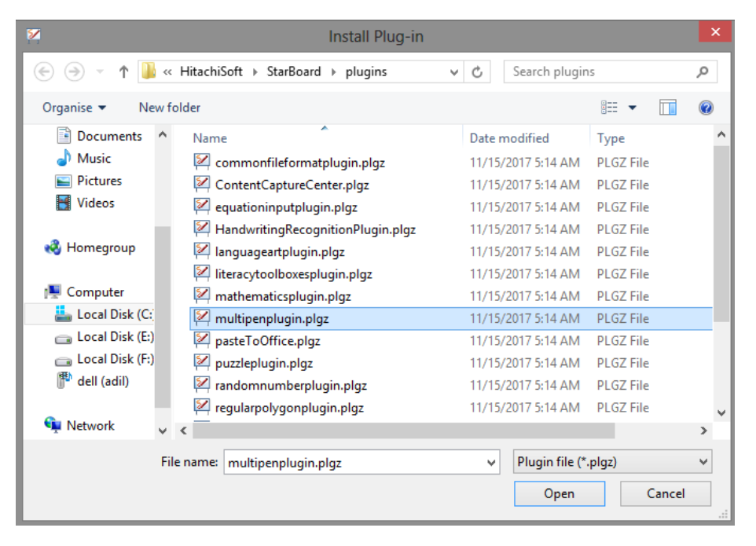
Task: Select the mathematicsplugin.plgz file icon
Action: tap(202, 296)
